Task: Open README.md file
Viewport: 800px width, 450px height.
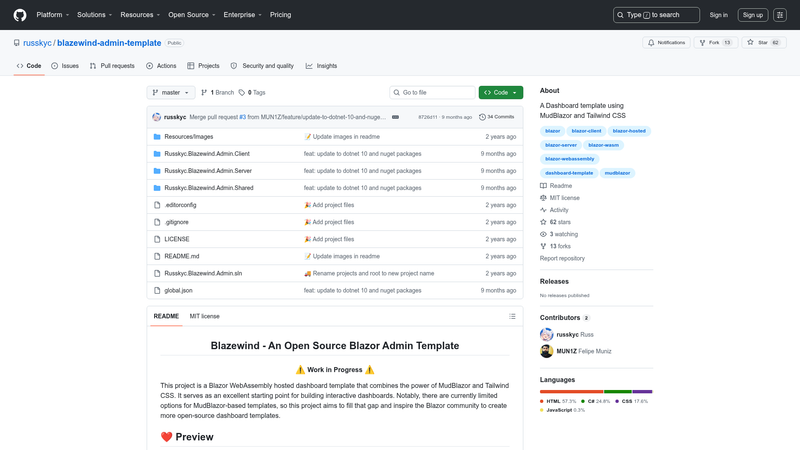Action: click(x=182, y=256)
